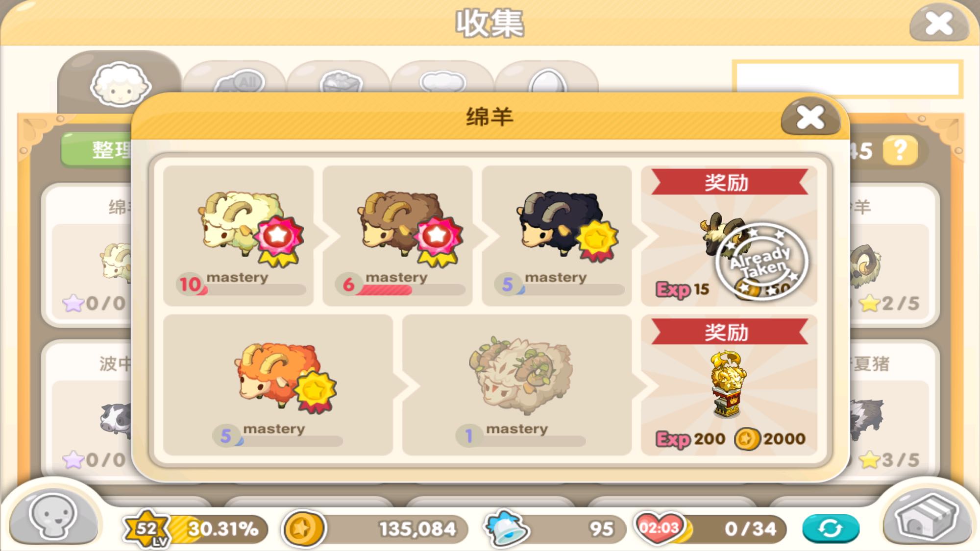Tap the teal refresh arrows button
The height and width of the screenshot is (551, 980).
(831, 528)
